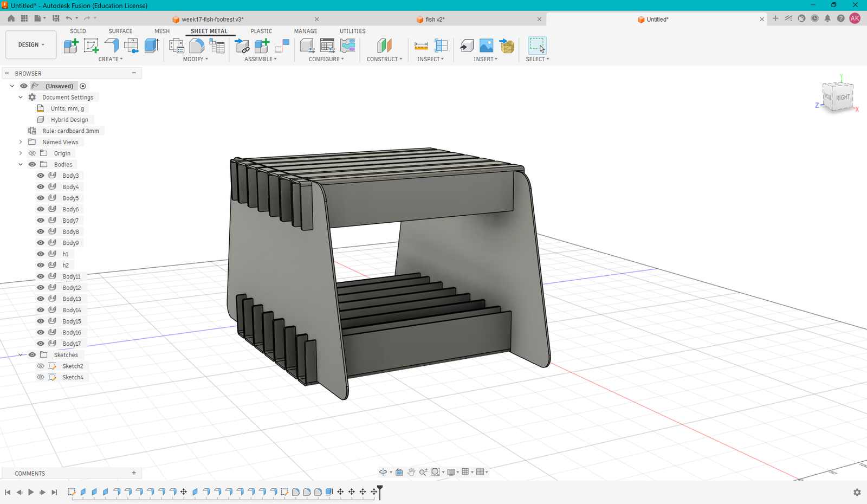This screenshot has height=504, width=867.
Task: Click the Undo arrow
Action: click(69, 18)
